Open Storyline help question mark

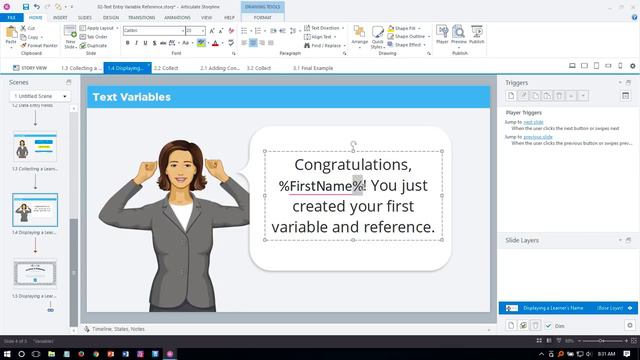(634, 18)
